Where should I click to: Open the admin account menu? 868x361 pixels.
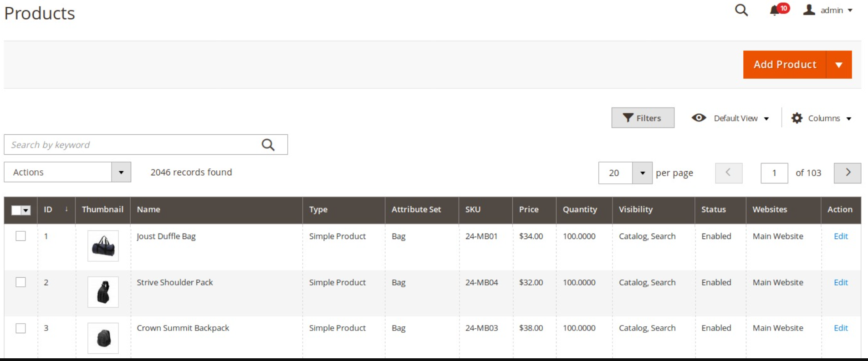click(828, 10)
